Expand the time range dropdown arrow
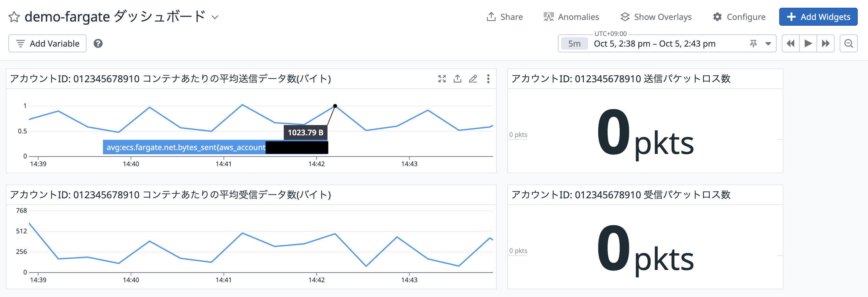 click(x=768, y=43)
